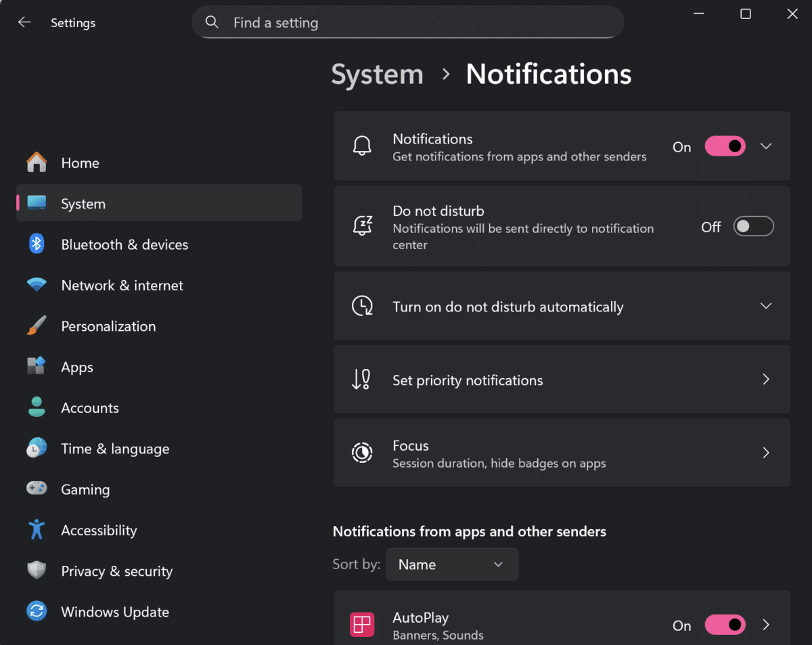Viewport: 812px width, 645px height.
Task: Open Set priority notifications
Action: click(x=562, y=380)
